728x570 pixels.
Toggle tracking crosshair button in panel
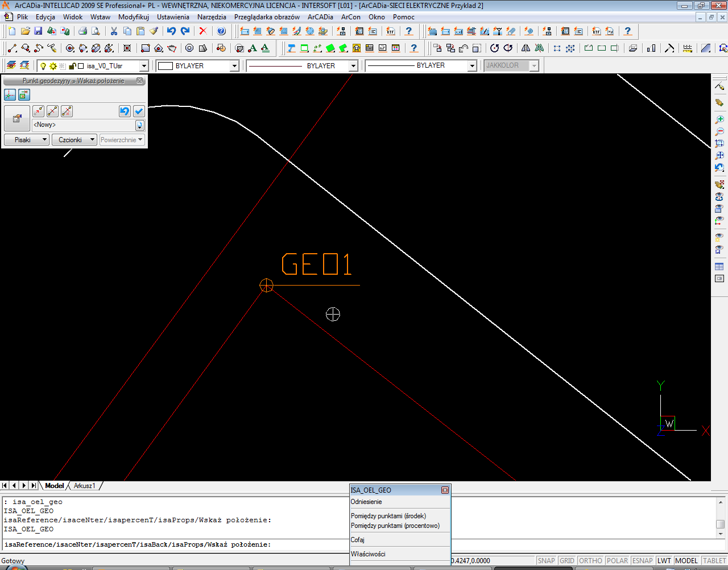tap(10, 94)
